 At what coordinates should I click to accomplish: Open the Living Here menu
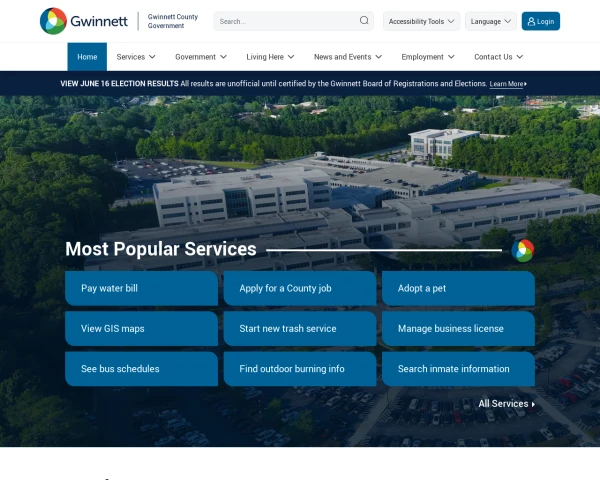tap(270, 57)
